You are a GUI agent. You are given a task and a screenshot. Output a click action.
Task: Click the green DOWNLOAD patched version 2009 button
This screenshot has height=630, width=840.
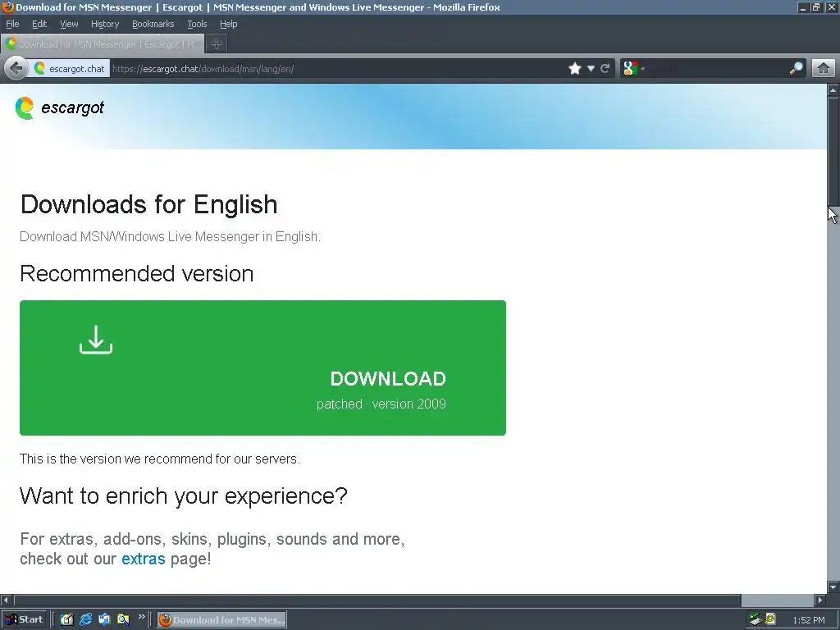263,368
